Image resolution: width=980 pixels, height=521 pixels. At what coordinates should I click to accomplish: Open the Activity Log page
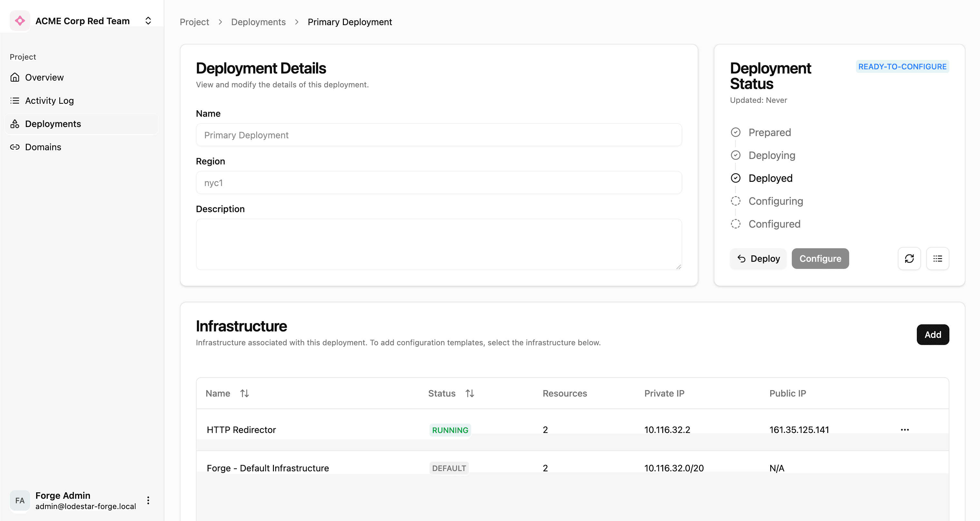pyautogui.click(x=82, y=101)
